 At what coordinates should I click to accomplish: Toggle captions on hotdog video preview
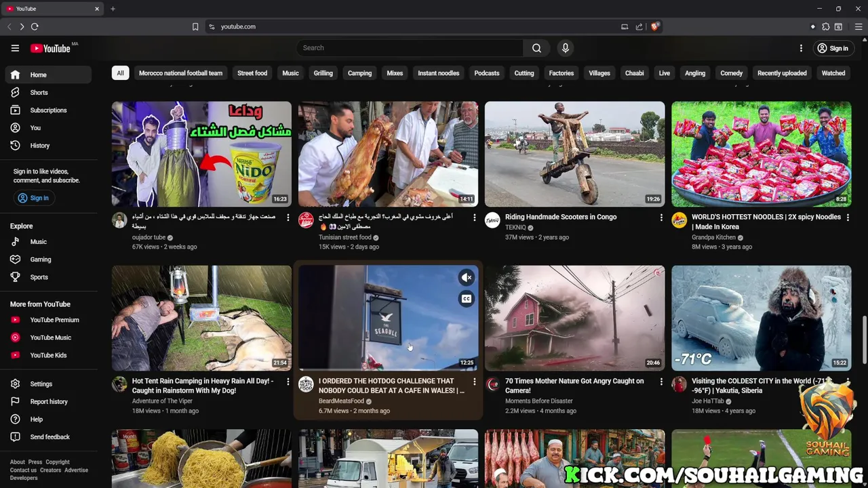pyautogui.click(x=467, y=299)
